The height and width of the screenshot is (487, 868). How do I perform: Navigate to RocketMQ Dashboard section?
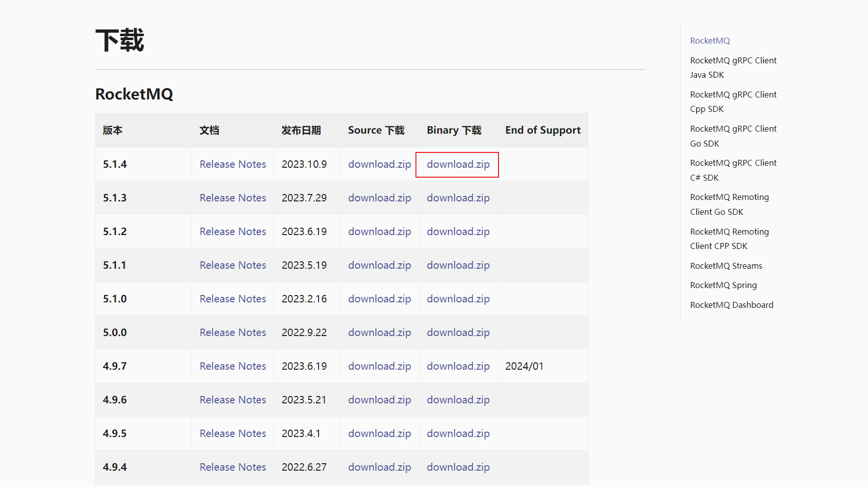click(731, 305)
